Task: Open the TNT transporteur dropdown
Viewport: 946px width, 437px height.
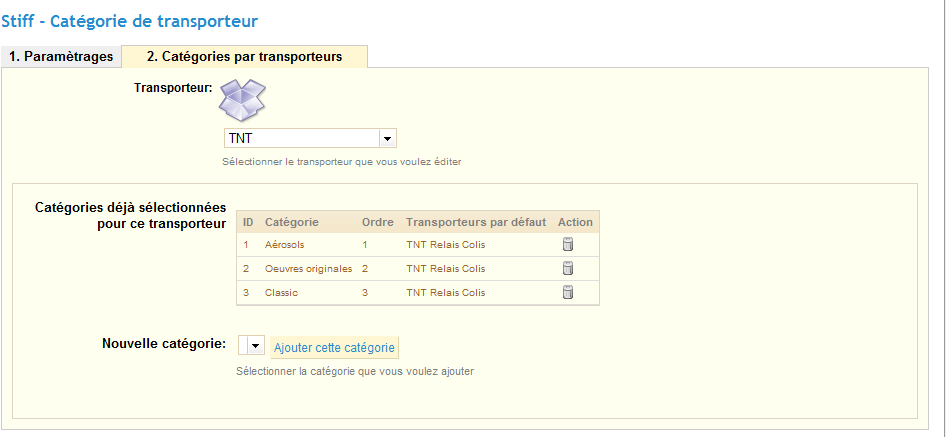Action: [388, 138]
